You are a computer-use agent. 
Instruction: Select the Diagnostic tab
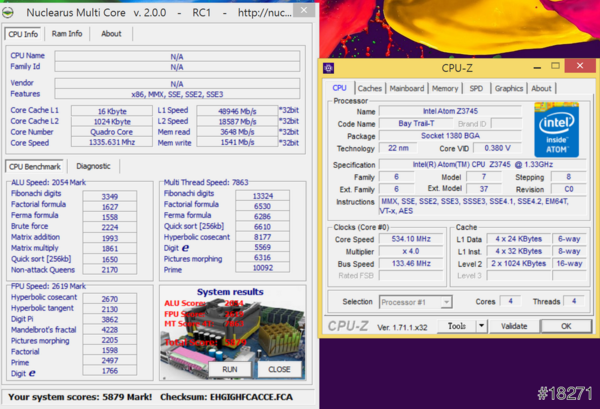(93, 166)
